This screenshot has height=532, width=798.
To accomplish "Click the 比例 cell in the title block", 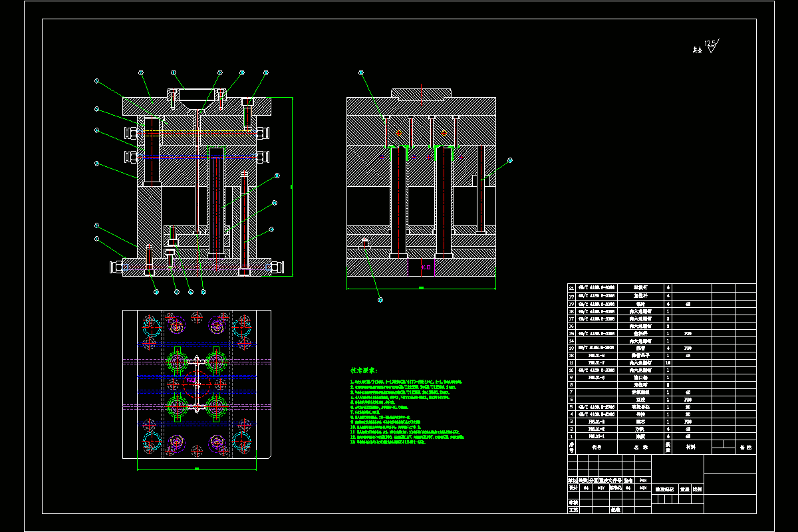I will tap(696, 489).
